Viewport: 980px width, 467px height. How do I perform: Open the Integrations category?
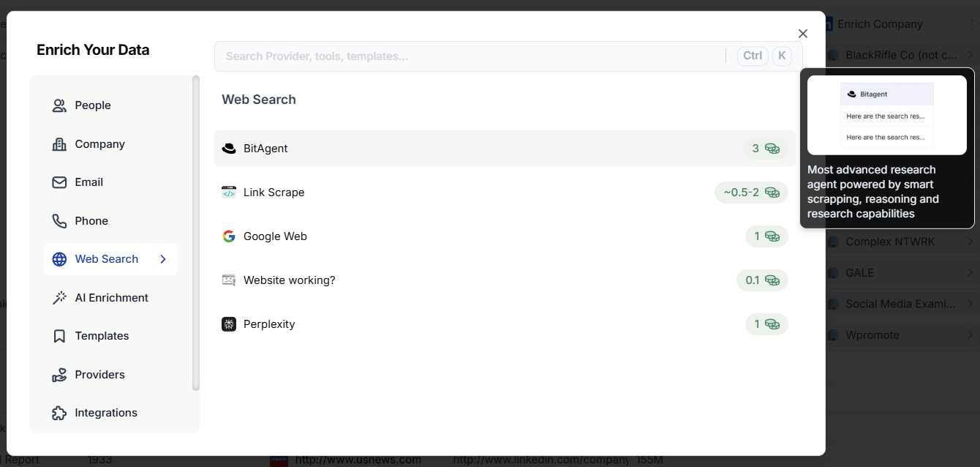click(110, 413)
